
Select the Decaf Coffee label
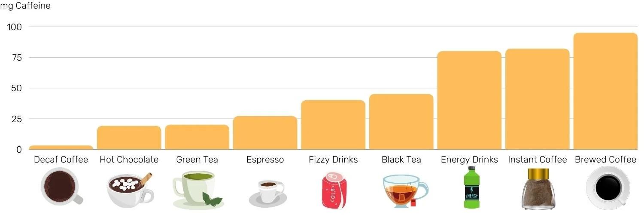coord(61,160)
